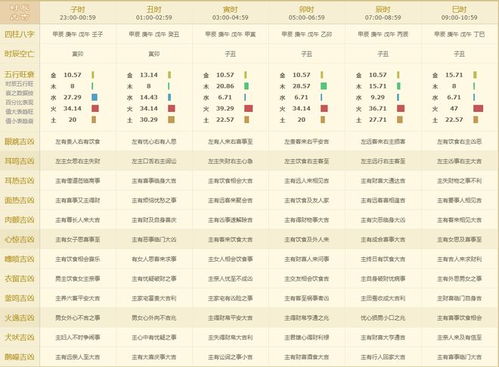Click the metal value 10.57 in 子时

click(x=73, y=75)
